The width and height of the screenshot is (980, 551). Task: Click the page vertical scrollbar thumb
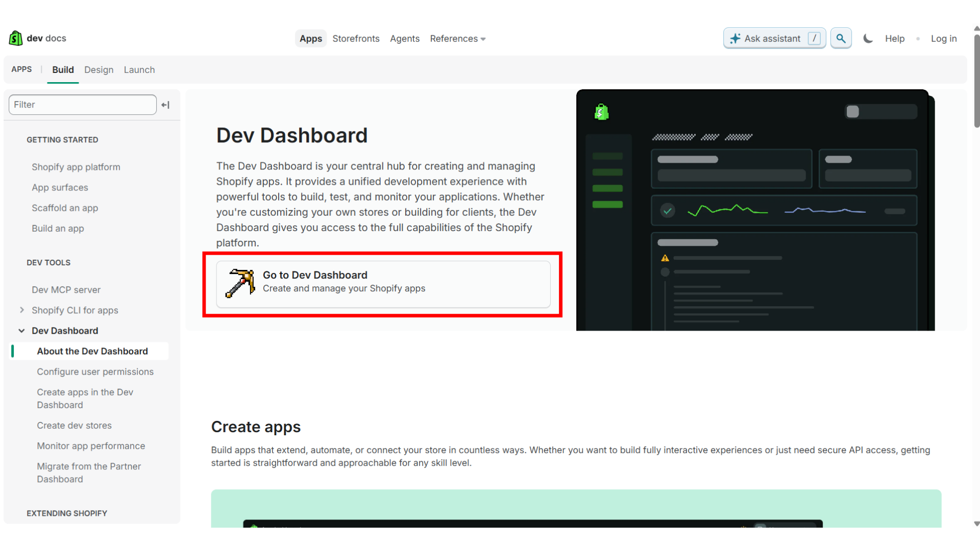coord(976,81)
